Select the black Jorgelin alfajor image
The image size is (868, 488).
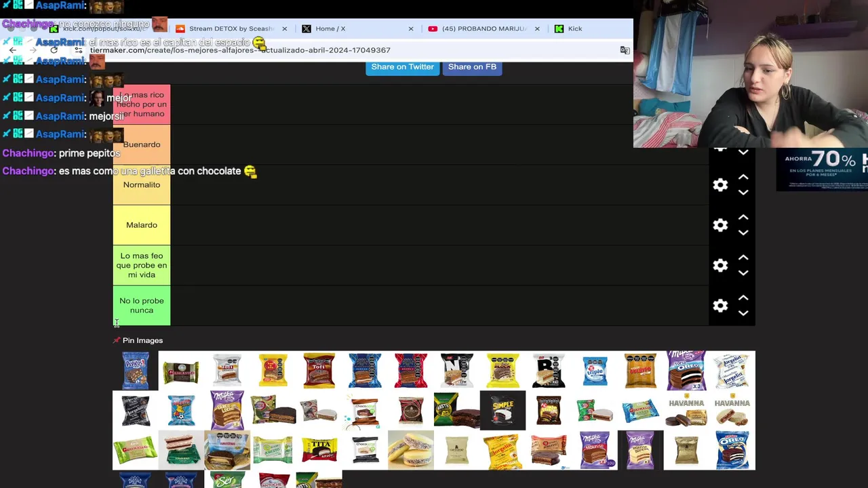point(136,411)
